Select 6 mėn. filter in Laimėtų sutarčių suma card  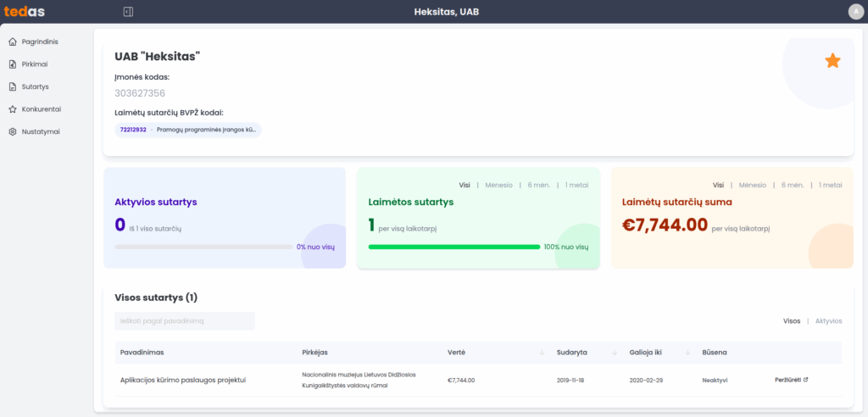[793, 186]
